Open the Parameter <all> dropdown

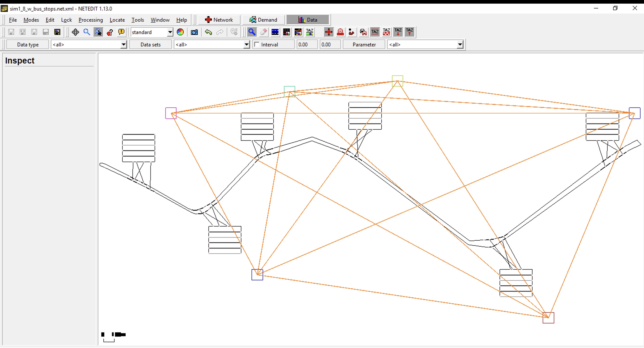coord(425,44)
